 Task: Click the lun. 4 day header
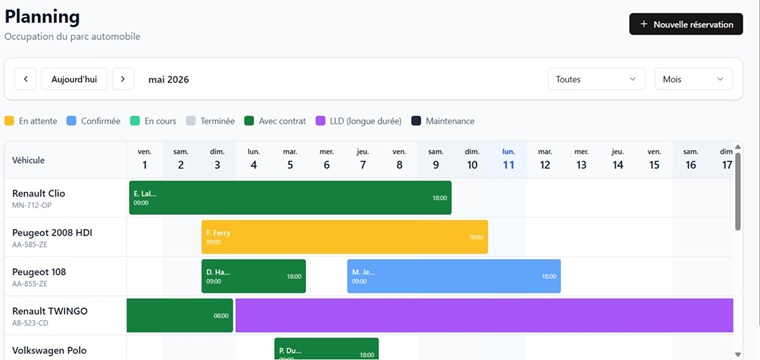tap(253, 159)
